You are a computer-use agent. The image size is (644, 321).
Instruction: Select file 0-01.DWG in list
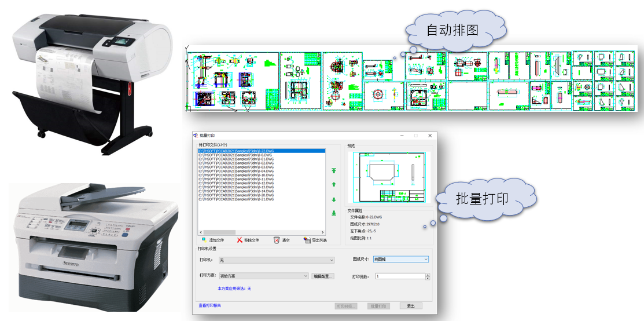pyautogui.click(x=262, y=159)
